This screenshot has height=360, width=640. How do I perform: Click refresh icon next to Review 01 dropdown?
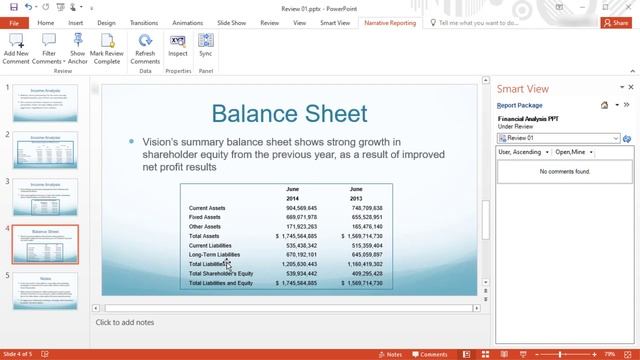pyautogui.click(x=627, y=139)
